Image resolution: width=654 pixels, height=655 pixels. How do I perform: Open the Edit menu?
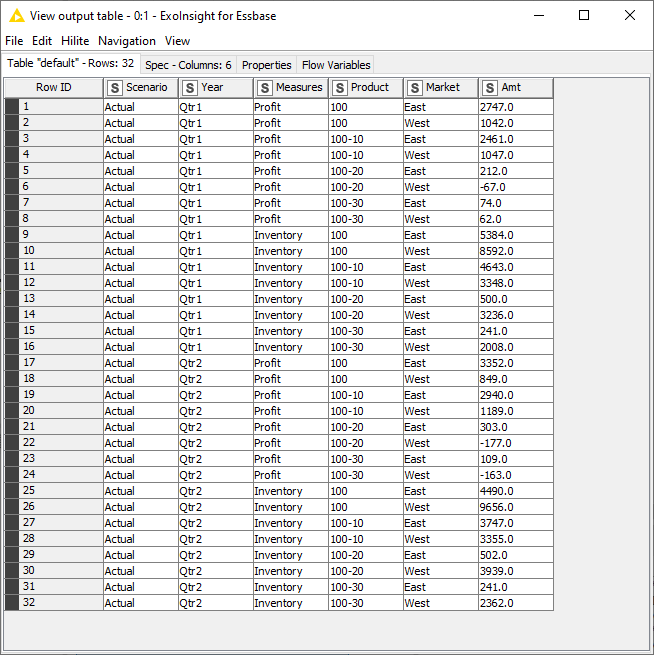pyautogui.click(x=42, y=41)
